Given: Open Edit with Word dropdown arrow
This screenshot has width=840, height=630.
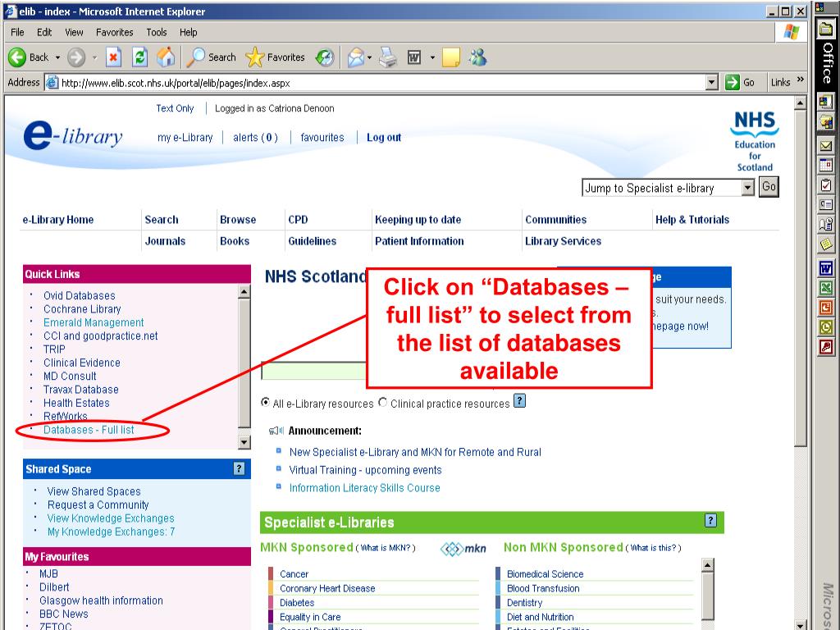Looking at the screenshot, I should 432,57.
